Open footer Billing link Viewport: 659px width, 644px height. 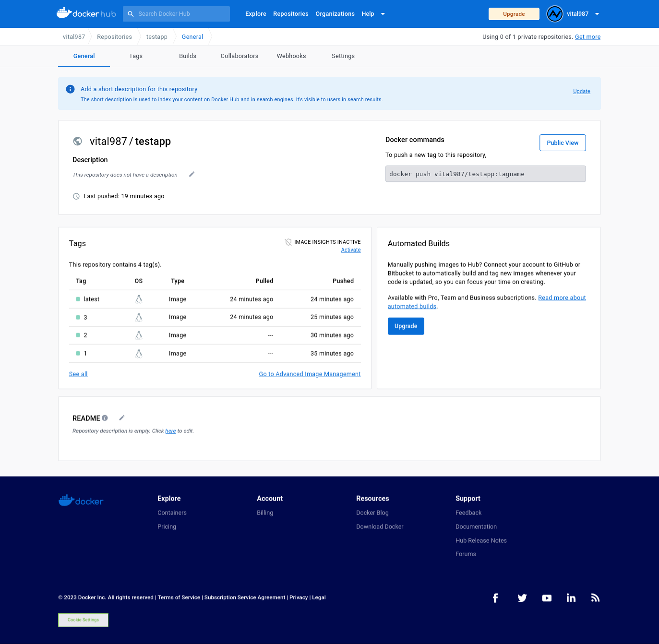265,513
